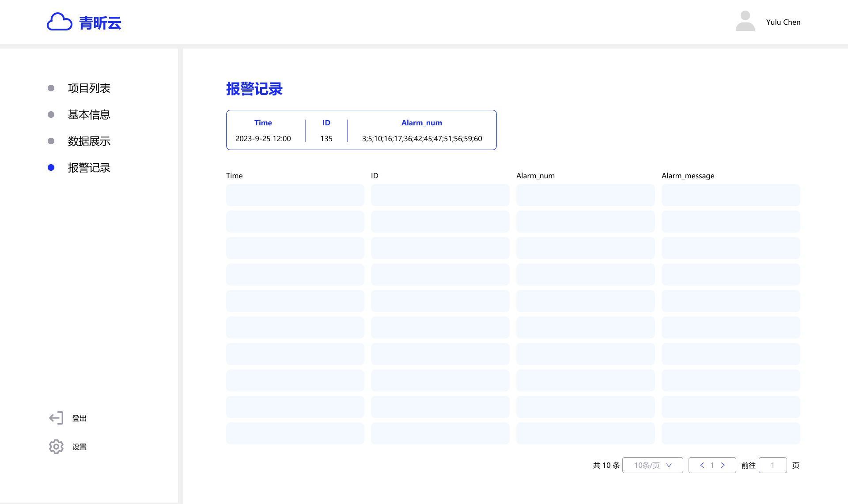848x504 pixels.
Task: Expand the 10条/页 page size dropdown
Action: click(x=652, y=465)
